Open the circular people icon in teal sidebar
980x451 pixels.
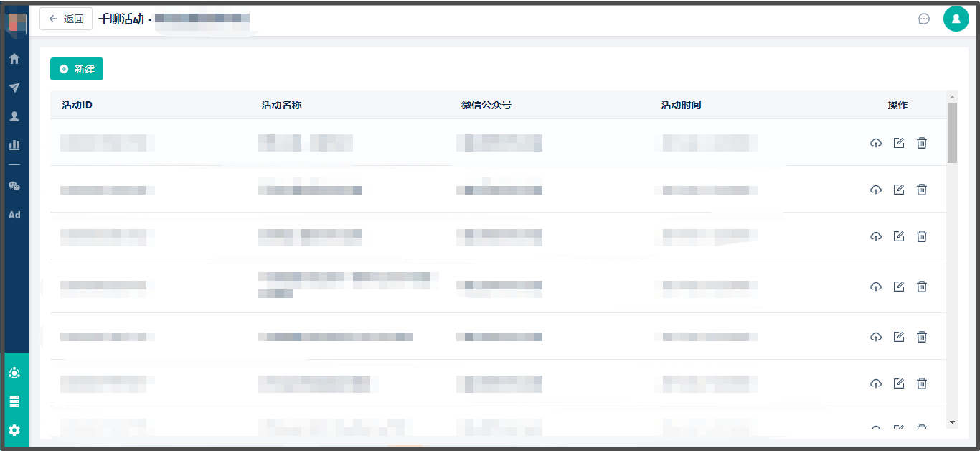14,373
